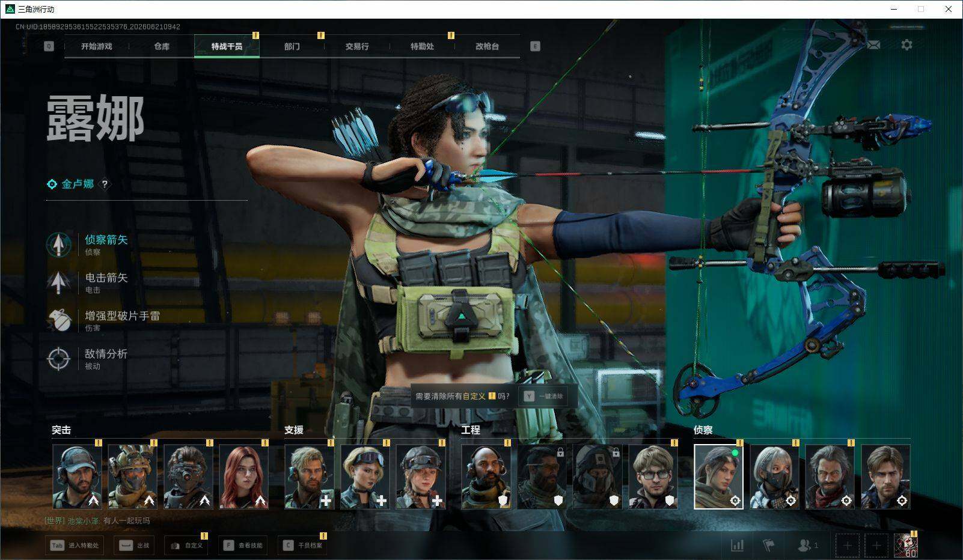Open the 自定义 customize button

coord(187,546)
